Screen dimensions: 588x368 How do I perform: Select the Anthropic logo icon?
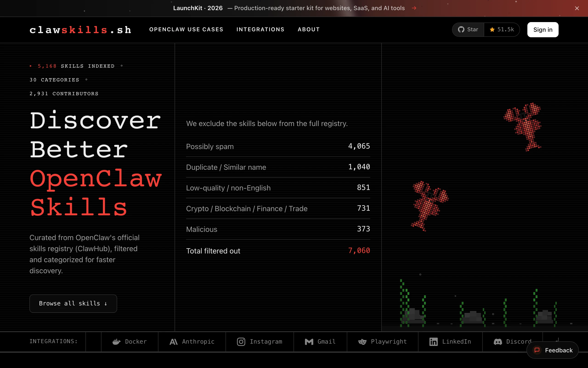(173, 342)
